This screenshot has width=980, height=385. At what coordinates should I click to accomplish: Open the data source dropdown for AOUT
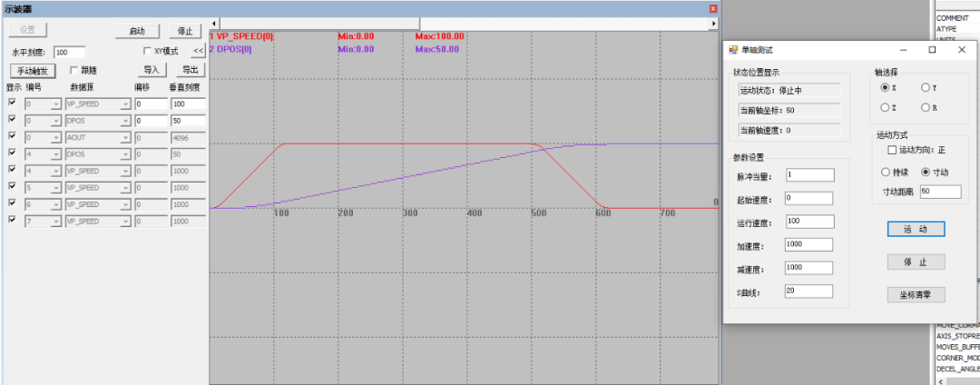(x=125, y=137)
